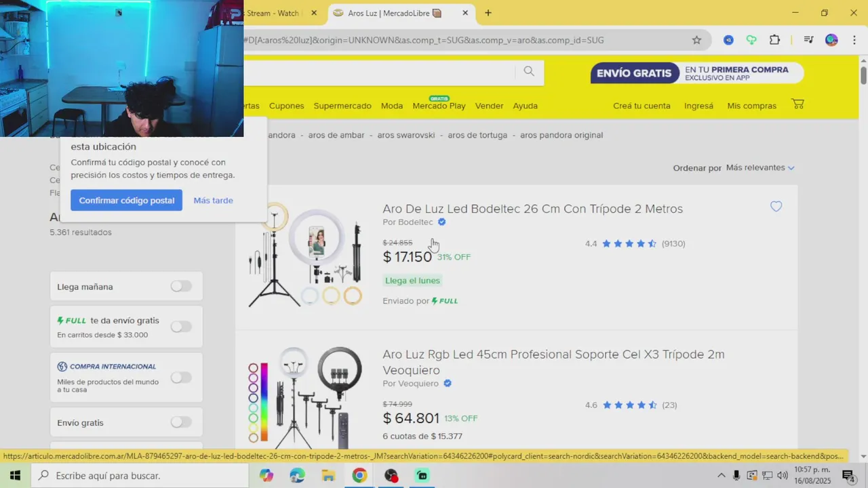Dismiss with Más tarde link

coord(213,200)
